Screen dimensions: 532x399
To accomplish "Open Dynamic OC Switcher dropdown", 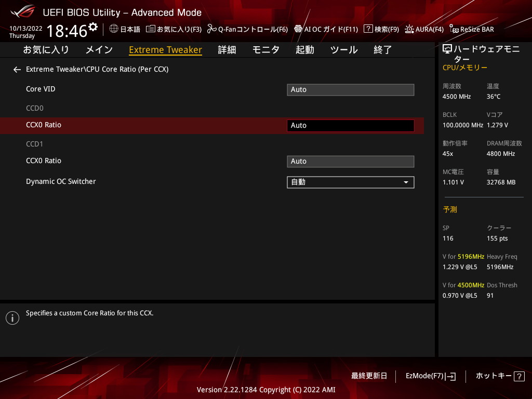I will (351, 182).
